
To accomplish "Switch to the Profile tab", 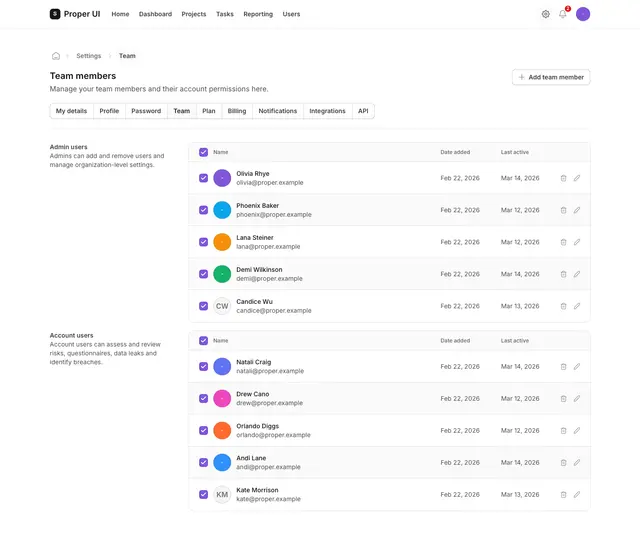I will click(x=109, y=111).
